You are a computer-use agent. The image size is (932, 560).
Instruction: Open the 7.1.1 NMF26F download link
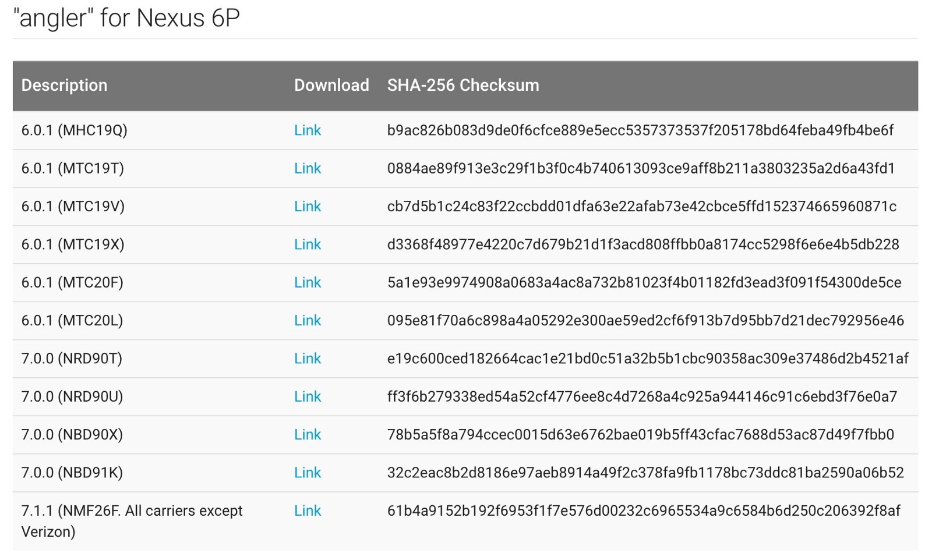click(x=308, y=511)
